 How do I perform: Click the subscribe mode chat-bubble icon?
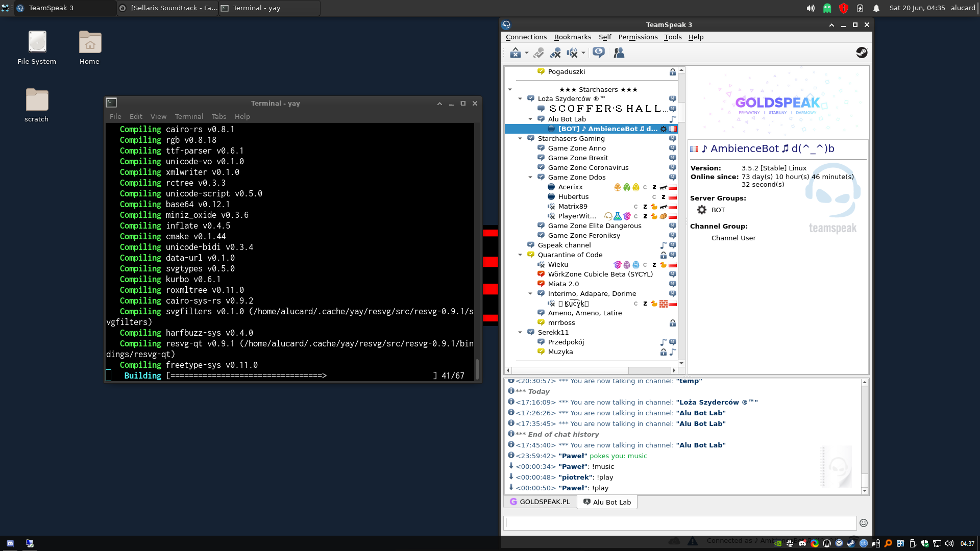point(599,53)
